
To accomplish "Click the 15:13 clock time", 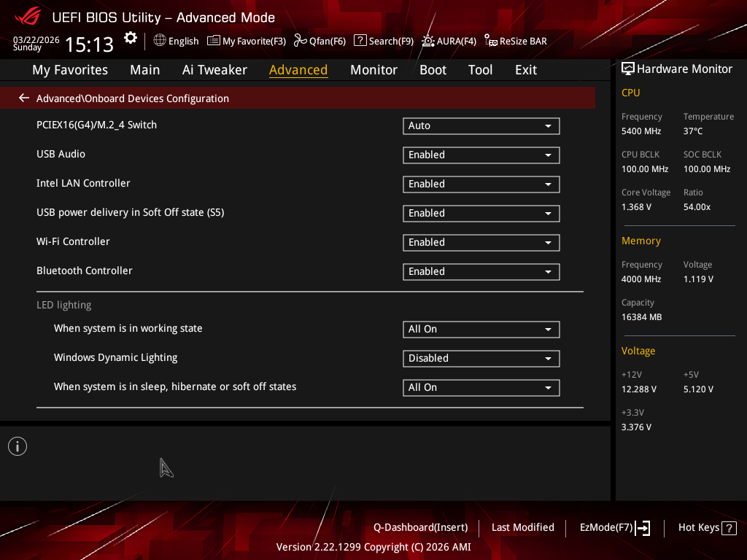I will click(x=89, y=44).
